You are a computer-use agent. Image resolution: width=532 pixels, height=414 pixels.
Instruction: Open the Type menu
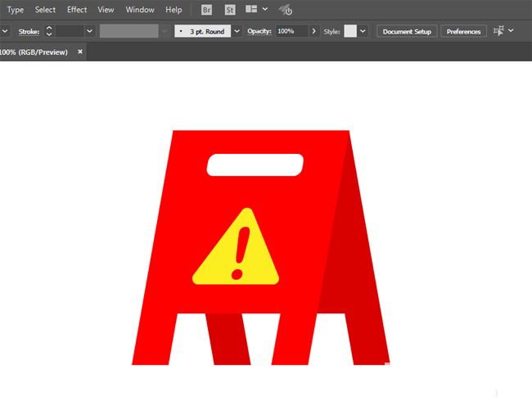(16, 10)
